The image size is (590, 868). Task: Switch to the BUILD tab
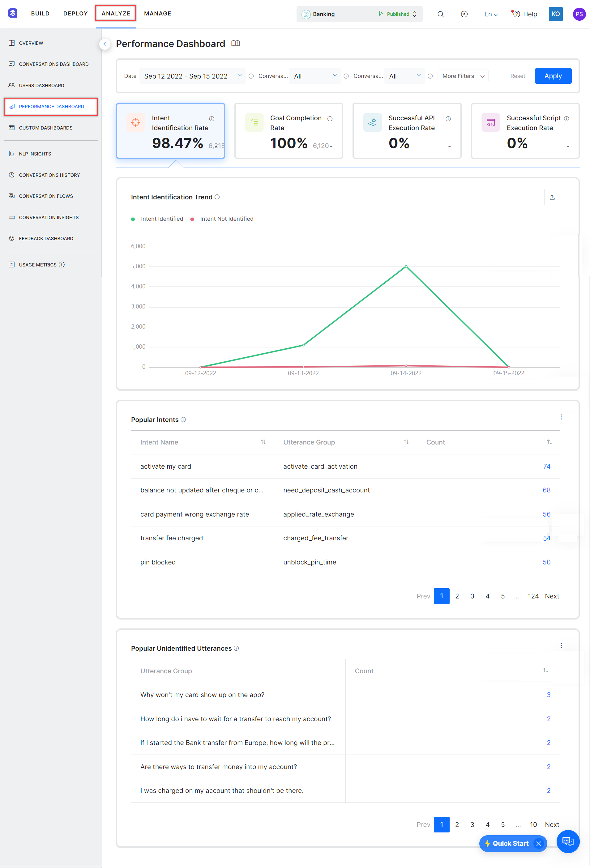point(41,13)
